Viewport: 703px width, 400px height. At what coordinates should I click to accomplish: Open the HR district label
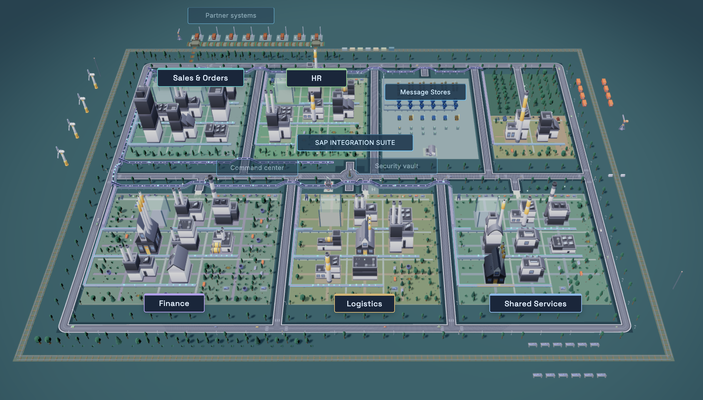316,78
